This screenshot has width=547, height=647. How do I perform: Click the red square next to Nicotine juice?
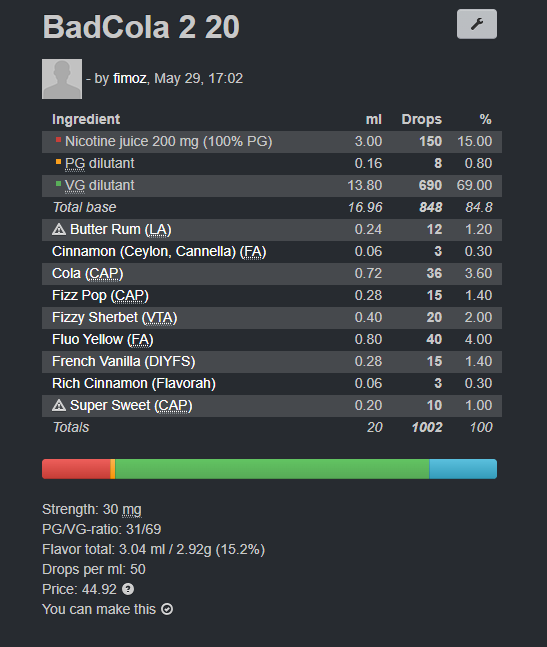[58, 140]
